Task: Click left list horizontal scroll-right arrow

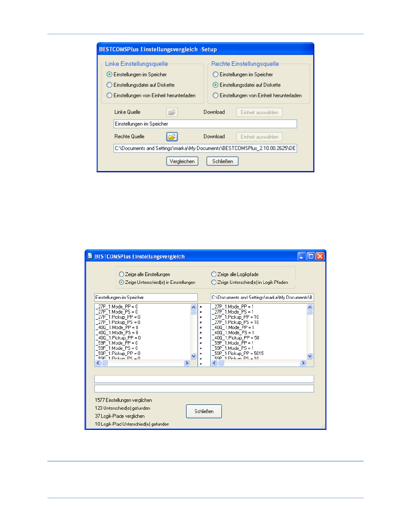Action: (187, 363)
